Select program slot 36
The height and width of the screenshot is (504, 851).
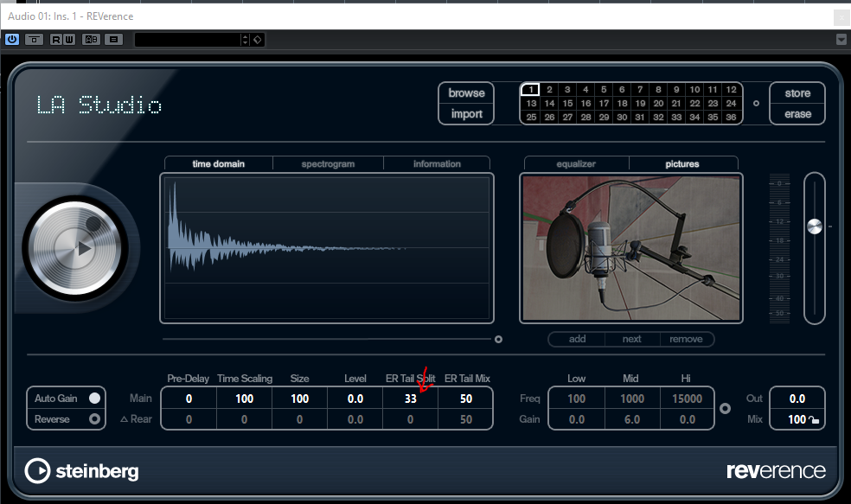(x=731, y=118)
